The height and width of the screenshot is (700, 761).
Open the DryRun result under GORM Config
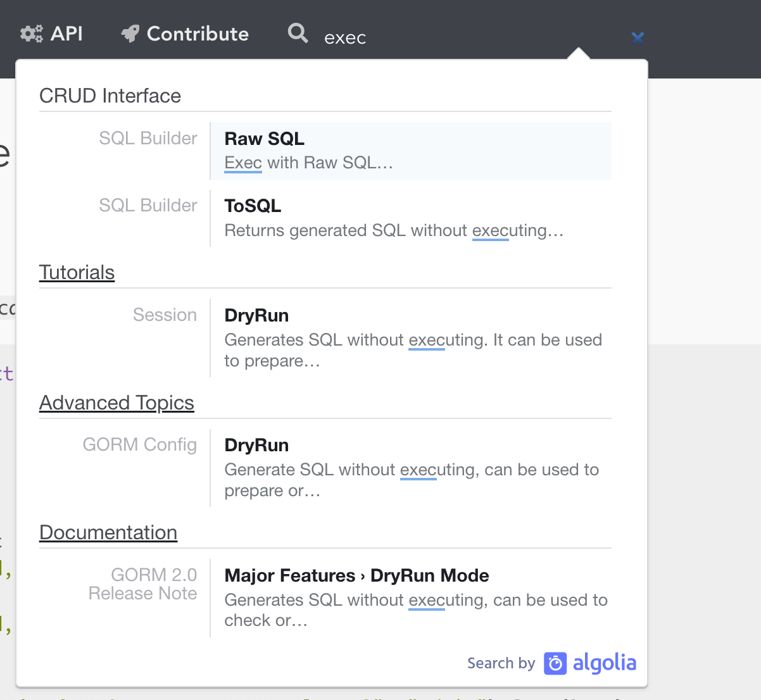(x=256, y=445)
